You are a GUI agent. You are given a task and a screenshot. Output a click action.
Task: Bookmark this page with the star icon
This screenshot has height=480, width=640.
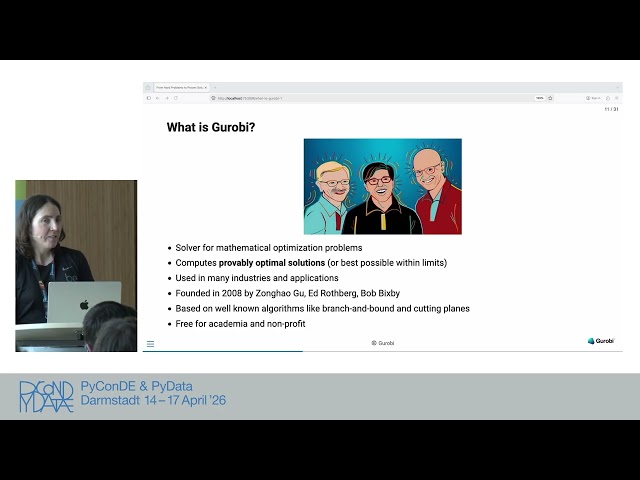click(x=550, y=98)
